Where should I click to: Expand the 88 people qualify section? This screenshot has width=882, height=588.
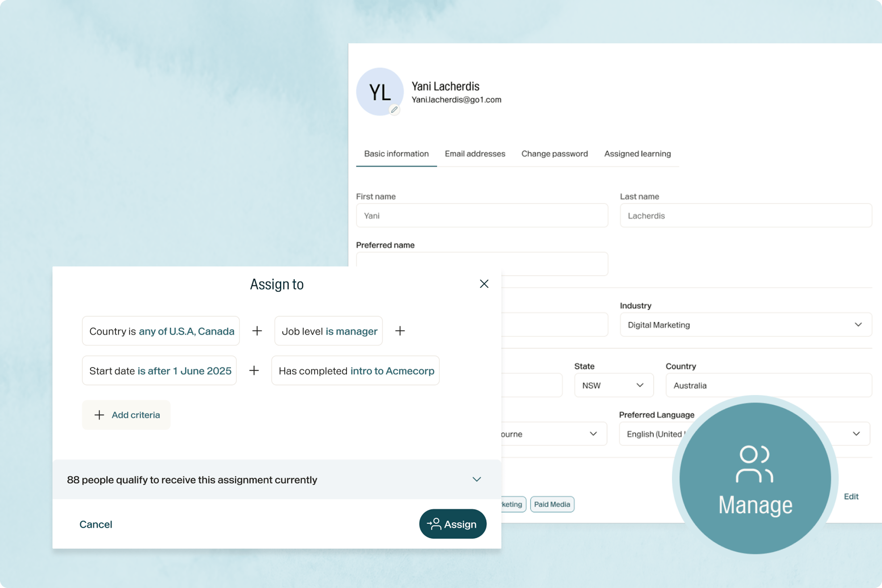point(476,479)
